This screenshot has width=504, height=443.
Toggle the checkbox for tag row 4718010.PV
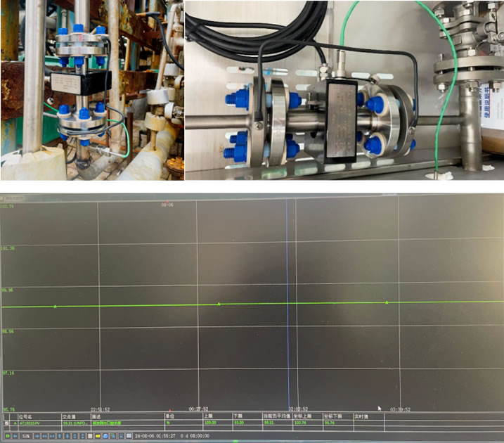[6, 423]
